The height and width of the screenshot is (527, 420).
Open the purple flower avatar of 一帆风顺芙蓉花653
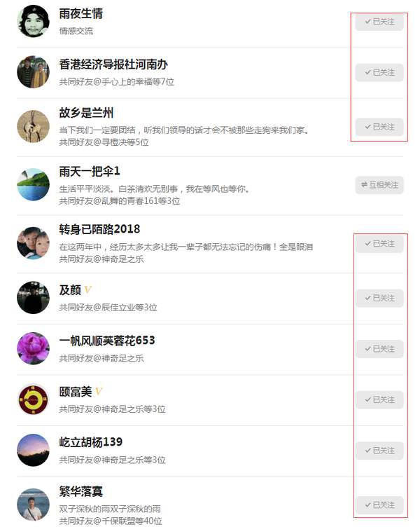(x=33, y=348)
